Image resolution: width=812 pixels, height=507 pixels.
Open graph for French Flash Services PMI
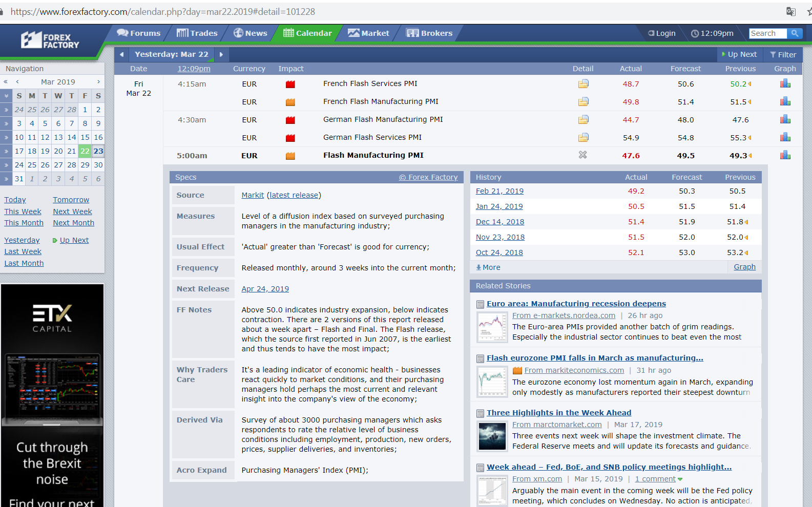pos(785,83)
